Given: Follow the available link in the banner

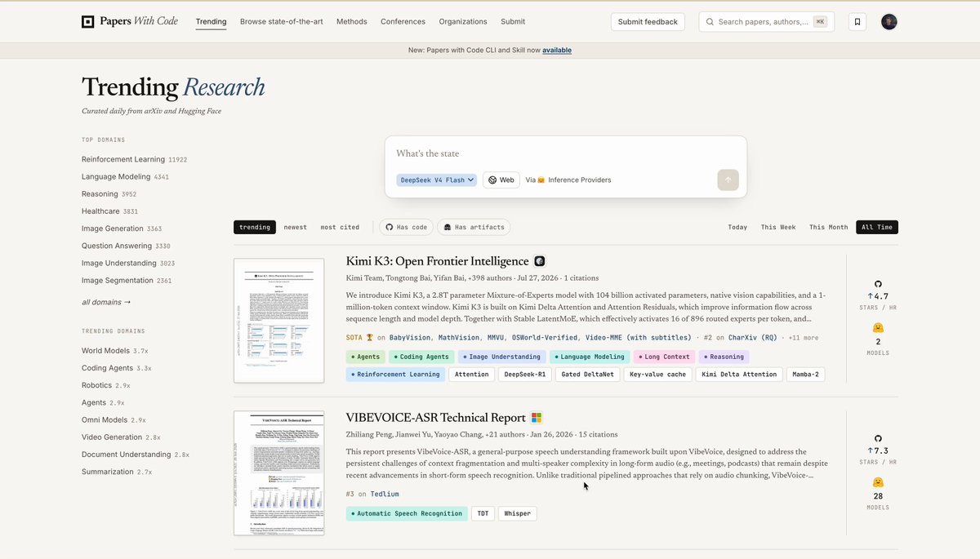Looking at the screenshot, I should pyautogui.click(x=557, y=50).
